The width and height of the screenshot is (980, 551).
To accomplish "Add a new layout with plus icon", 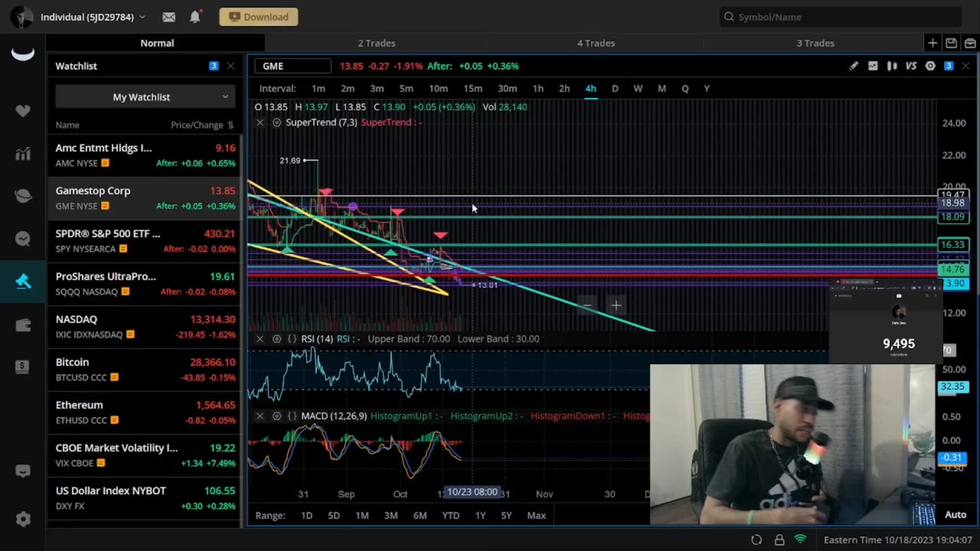I will tap(933, 43).
